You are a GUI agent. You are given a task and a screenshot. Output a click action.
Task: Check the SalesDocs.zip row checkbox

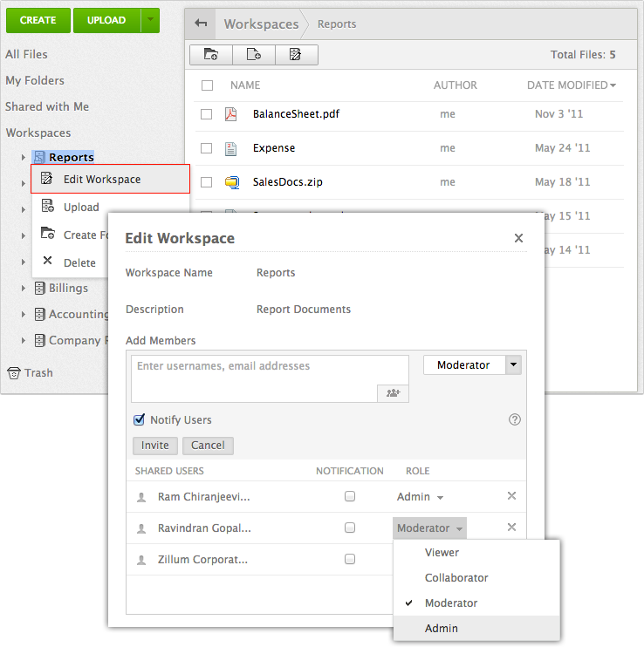[207, 182]
